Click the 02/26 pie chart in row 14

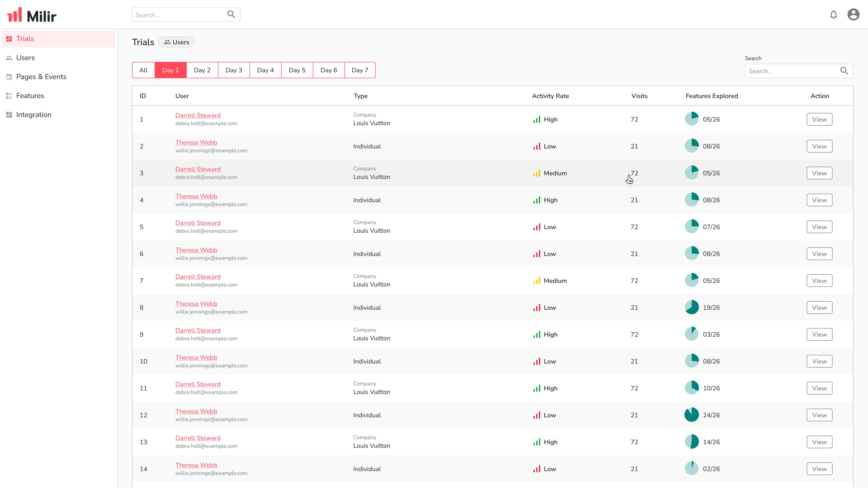click(691, 469)
